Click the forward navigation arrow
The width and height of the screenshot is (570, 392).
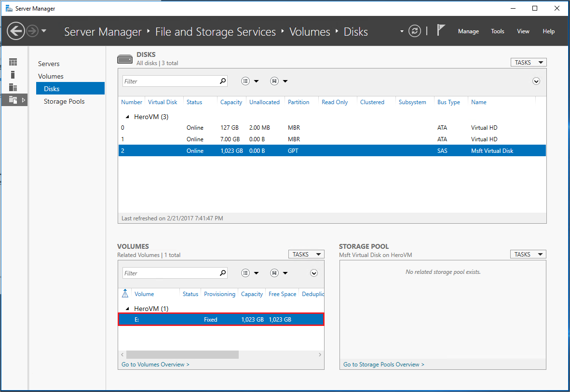[32, 31]
